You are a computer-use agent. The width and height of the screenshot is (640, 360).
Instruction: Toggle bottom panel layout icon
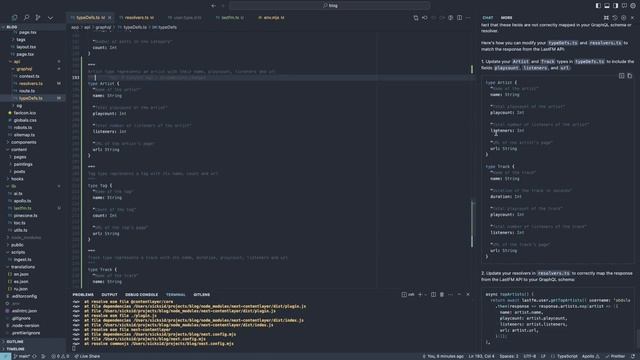point(607,6)
